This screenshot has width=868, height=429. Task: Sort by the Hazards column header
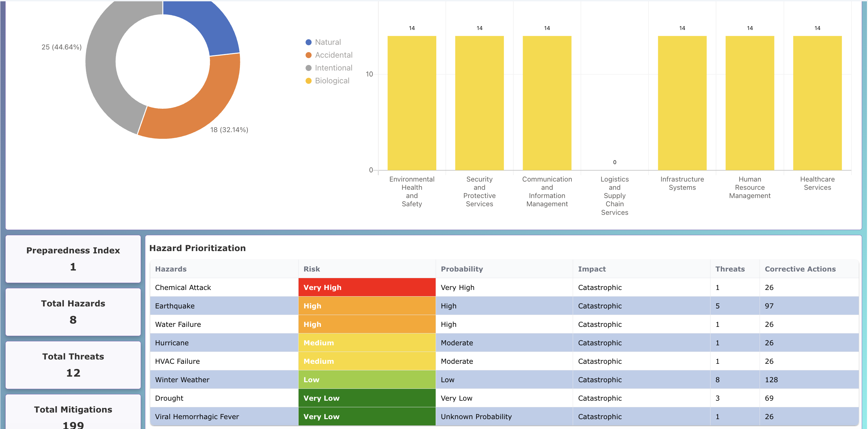click(x=171, y=269)
